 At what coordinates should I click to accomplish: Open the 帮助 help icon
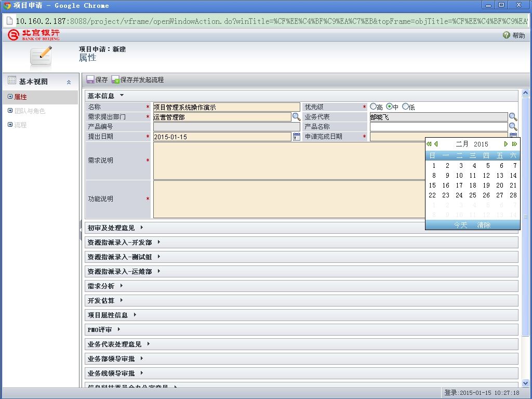(506, 35)
